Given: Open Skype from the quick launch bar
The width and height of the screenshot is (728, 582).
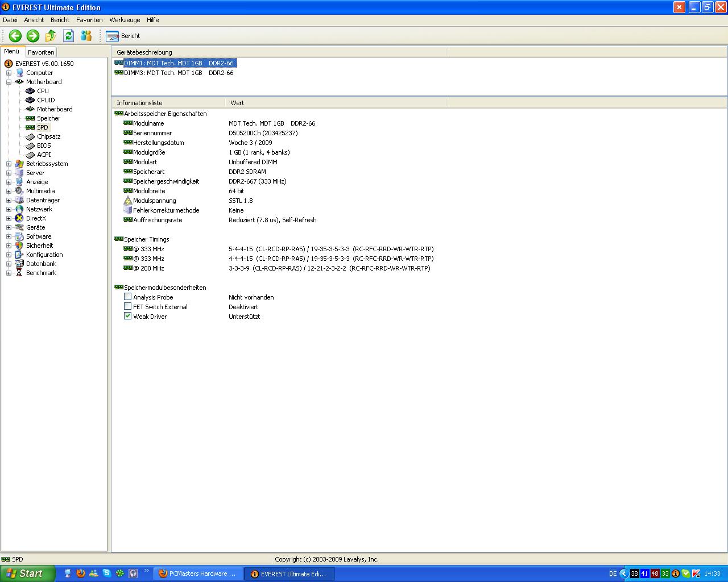Looking at the screenshot, I should pos(106,573).
